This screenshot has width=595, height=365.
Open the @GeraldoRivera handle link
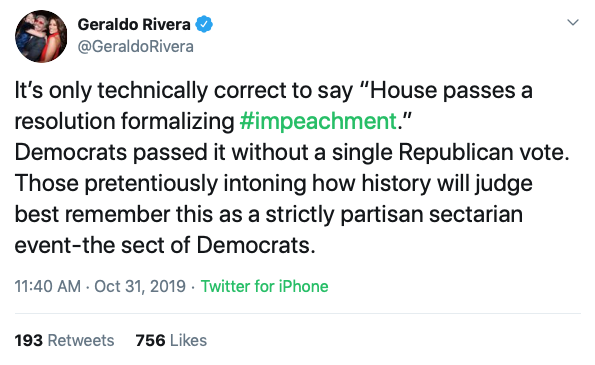(135, 47)
